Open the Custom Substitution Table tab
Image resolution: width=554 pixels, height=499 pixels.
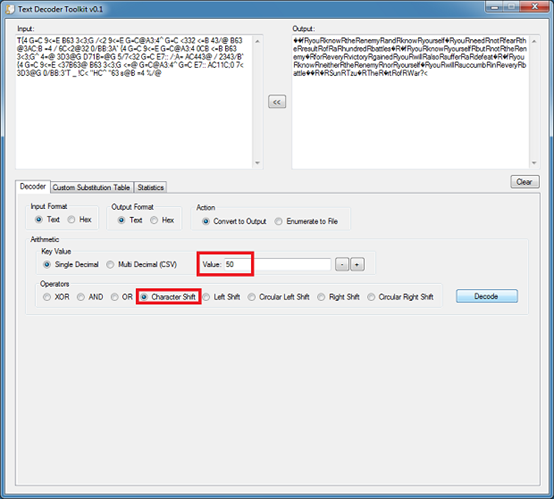tap(92, 187)
